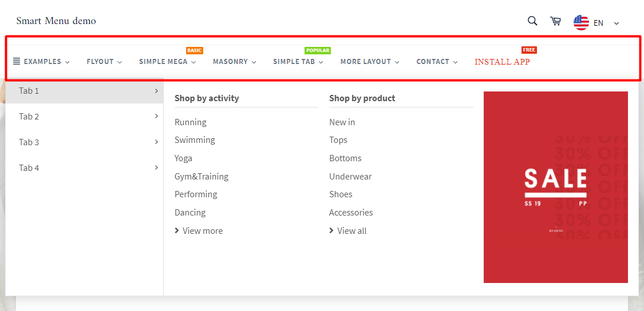Click the Install App link

502,62
